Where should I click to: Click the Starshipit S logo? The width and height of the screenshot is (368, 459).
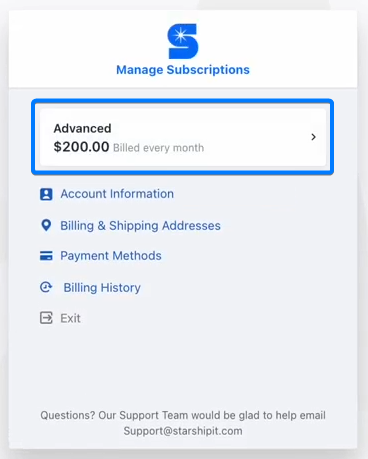[183, 41]
